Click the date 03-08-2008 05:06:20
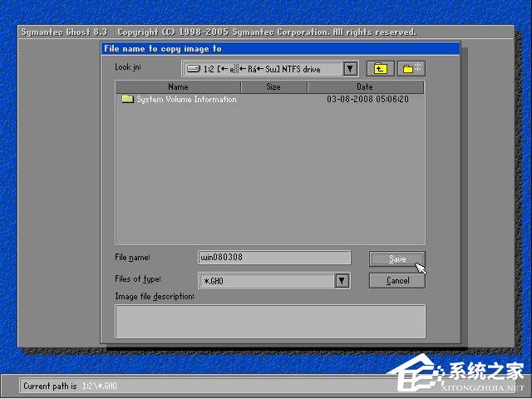The image size is (532, 399). pos(367,99)
